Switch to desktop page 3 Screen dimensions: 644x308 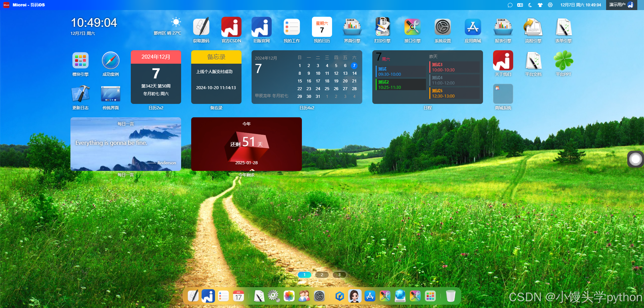pyautogui.click(x=339, y=275)
